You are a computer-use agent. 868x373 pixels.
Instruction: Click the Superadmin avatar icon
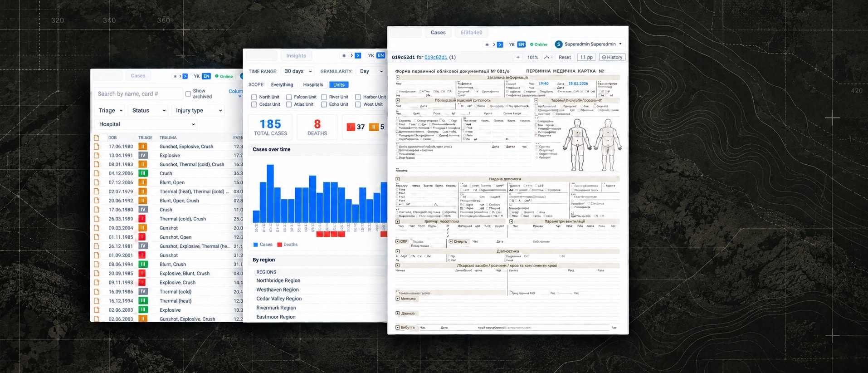pos(559,44)
